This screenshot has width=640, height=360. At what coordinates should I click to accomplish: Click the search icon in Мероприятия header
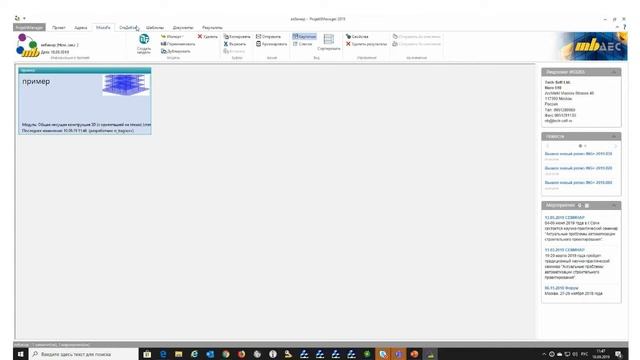(x=580, y=205)
